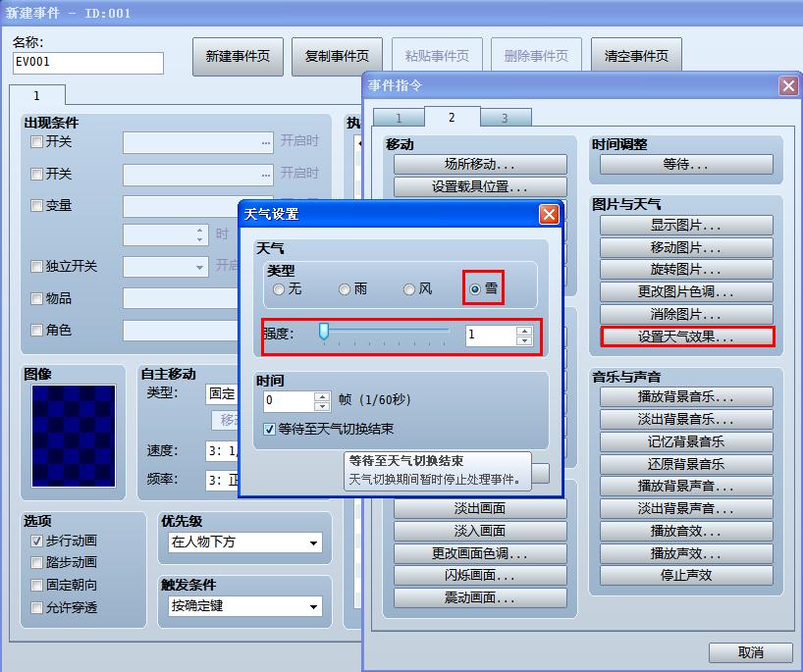Click 取消 in 事件指令 window

click(751, 652)
